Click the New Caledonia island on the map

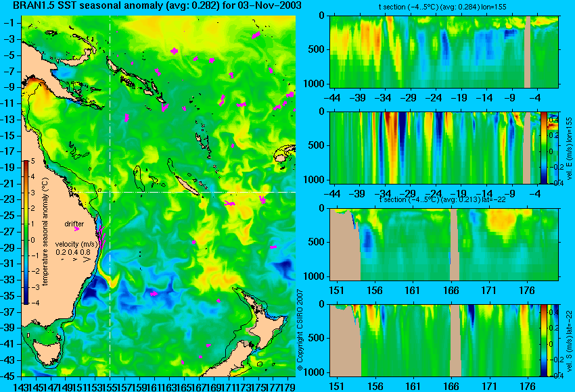[x=186, y=185]
